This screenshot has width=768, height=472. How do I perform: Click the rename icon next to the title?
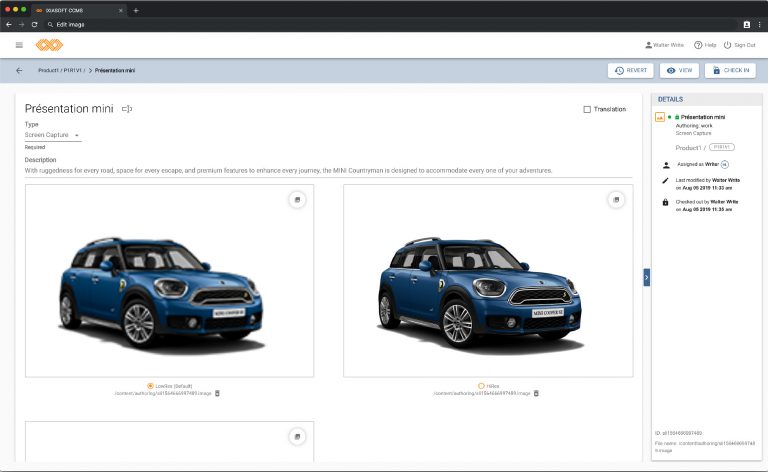(x=127, y=109)
